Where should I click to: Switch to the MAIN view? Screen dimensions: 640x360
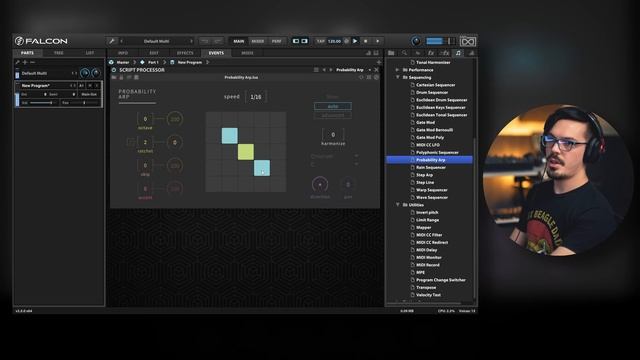point(239,41)
